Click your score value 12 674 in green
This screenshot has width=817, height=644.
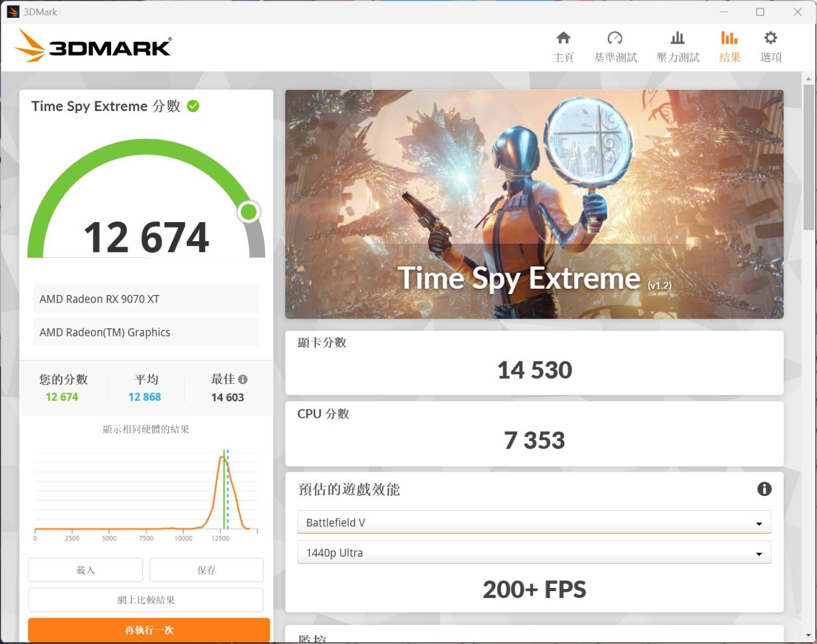click(62, 397)
